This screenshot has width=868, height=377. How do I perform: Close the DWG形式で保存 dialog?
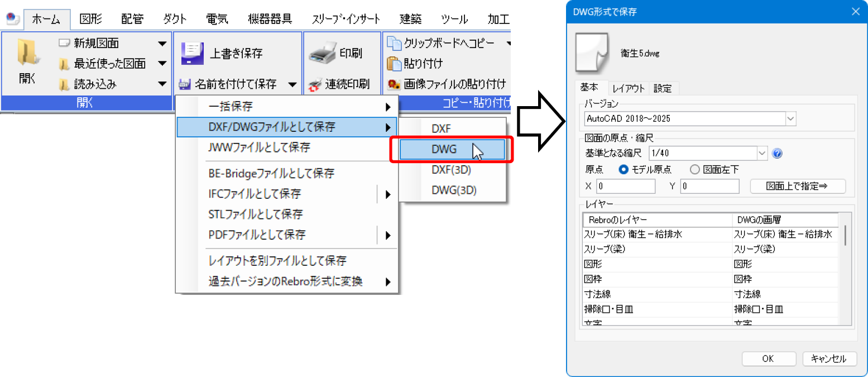[855, 11]
